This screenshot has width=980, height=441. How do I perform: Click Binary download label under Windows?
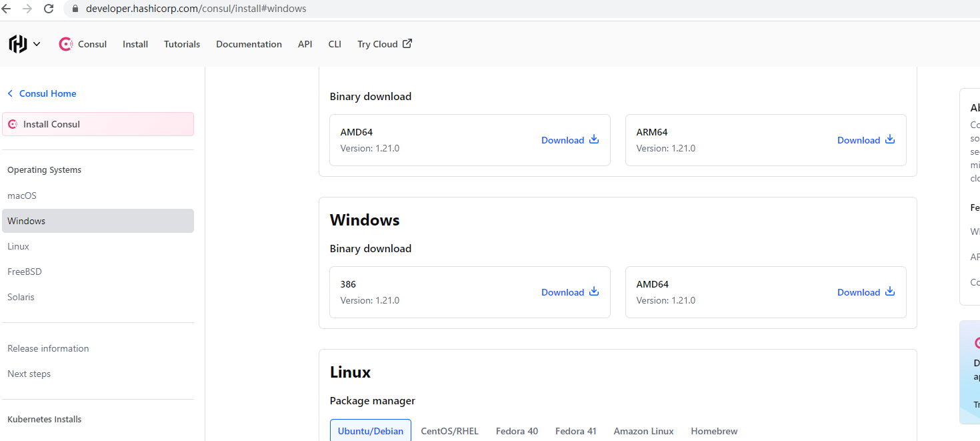(x=370, y=249)
